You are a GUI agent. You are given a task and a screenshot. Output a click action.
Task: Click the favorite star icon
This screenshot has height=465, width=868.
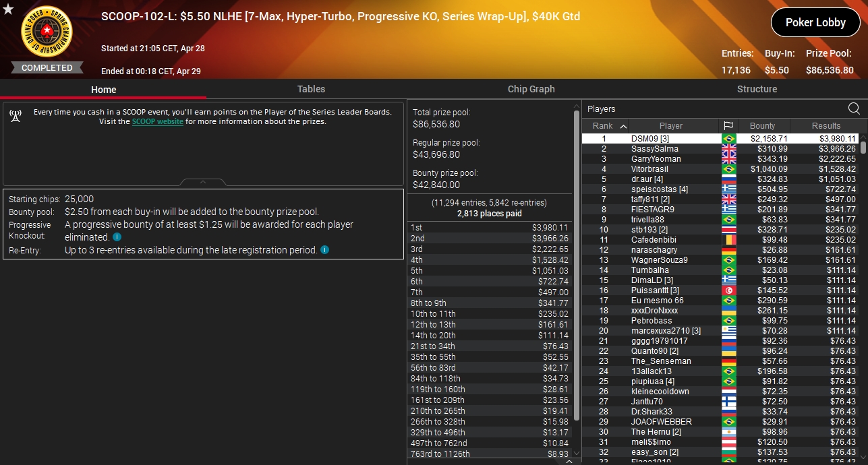[7, 9]
